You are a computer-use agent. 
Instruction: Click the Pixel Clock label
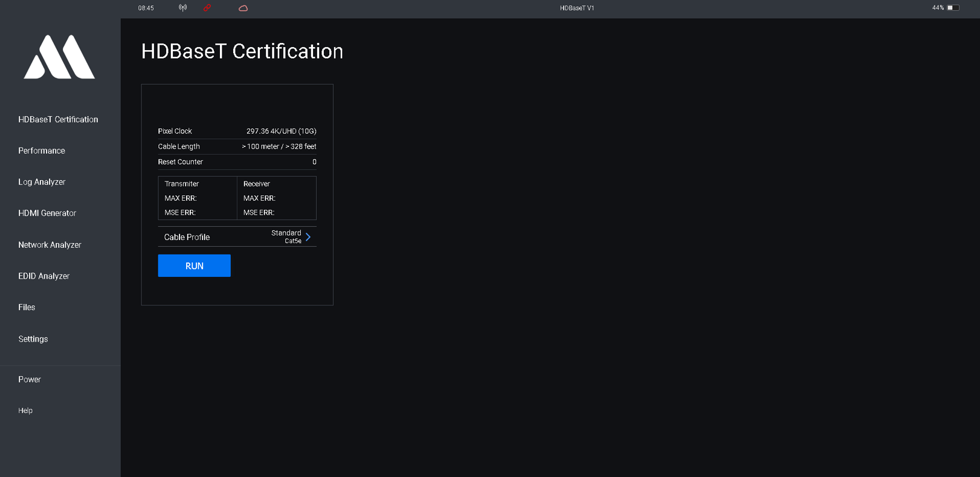click(x=175, y=131)
